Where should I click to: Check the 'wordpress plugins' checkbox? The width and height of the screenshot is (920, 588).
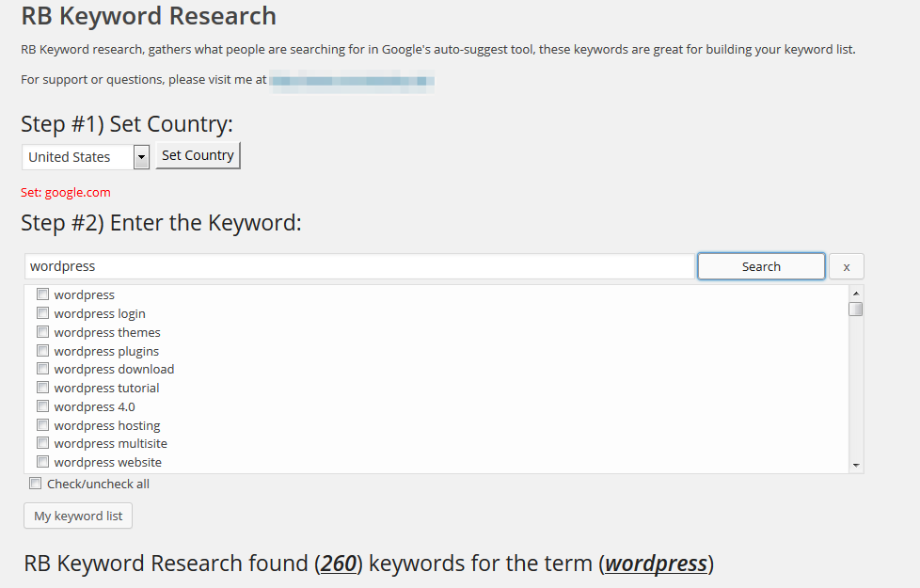click(x=42, y=350)
